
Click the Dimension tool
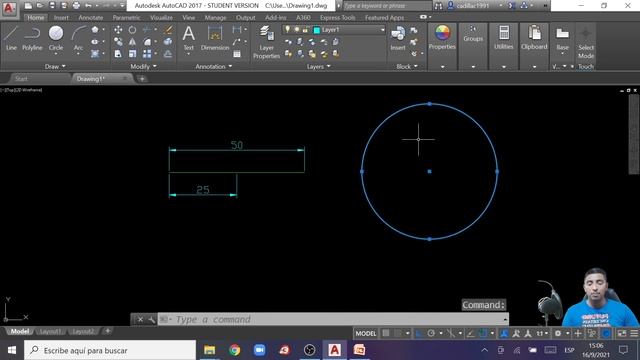click(x=215, y=38)
